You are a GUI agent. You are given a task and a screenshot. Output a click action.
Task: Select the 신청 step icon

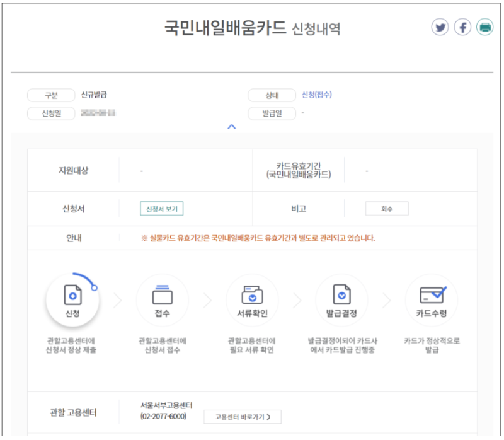pos(72,300)
